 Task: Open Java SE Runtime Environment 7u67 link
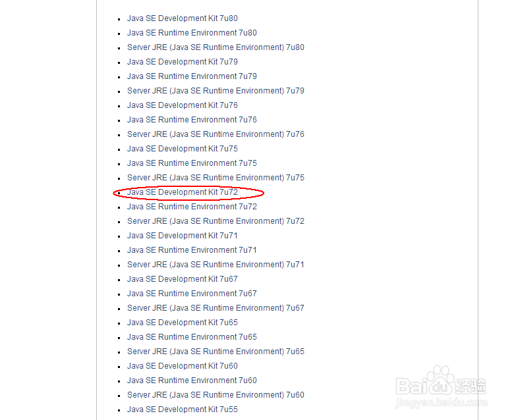tap(192, 294)
